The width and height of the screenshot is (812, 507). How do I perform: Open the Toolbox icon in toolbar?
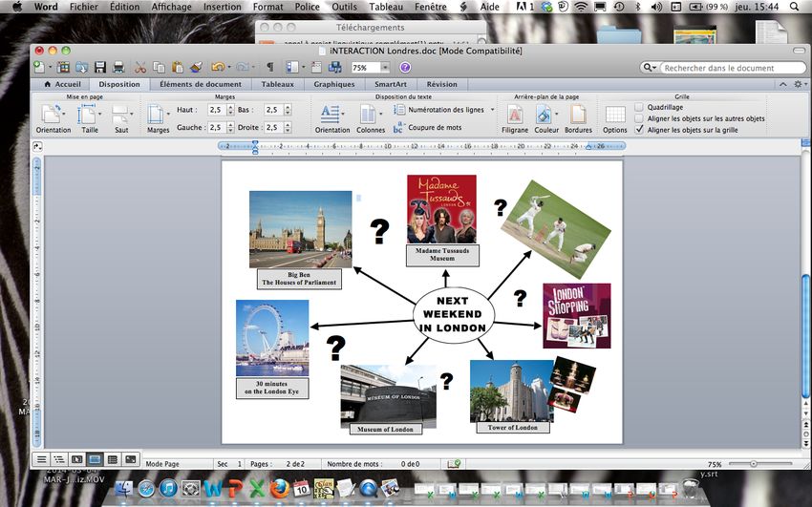(x=316, y=67)
